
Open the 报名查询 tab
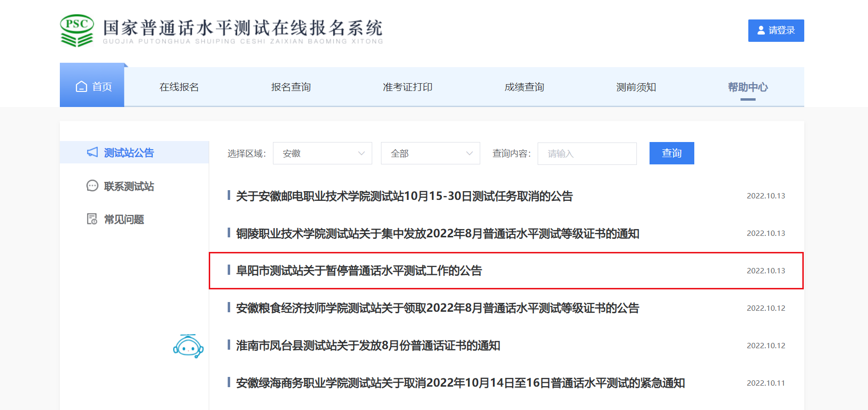click(x=291, y=87)
